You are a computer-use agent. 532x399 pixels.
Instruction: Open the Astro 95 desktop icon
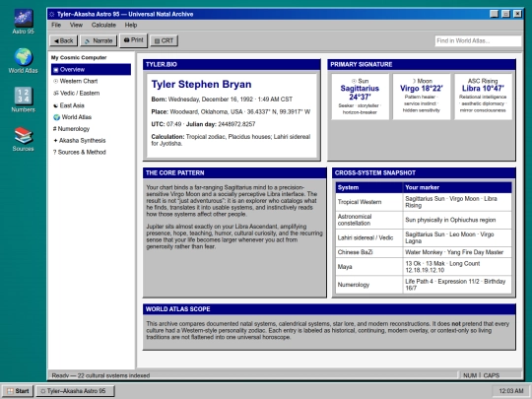[x=23, y=22]
